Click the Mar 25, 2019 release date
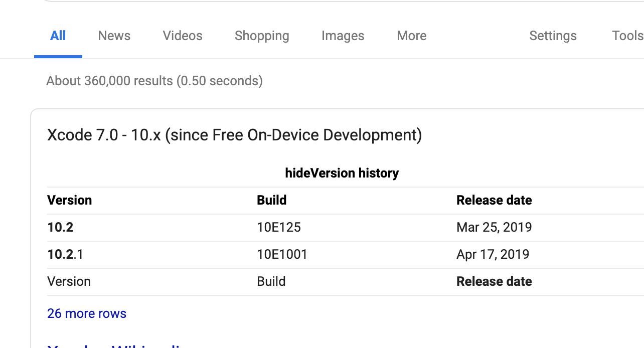The width and height of the screenshot is (644, 348). click(494, 227)
